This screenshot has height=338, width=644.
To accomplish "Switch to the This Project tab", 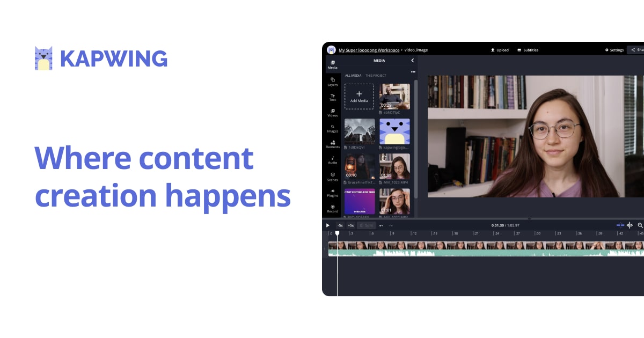I will [x=376, y=76].
